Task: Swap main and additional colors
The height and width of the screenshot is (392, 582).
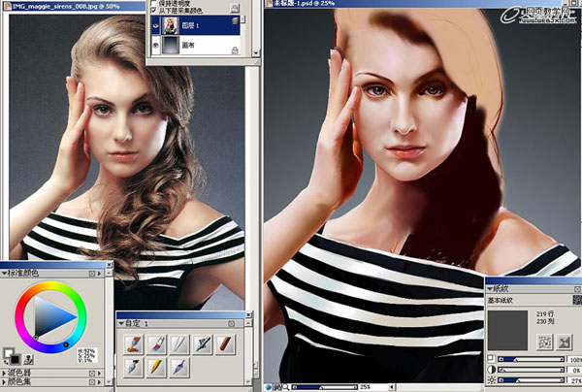Action: pos(5,362)
